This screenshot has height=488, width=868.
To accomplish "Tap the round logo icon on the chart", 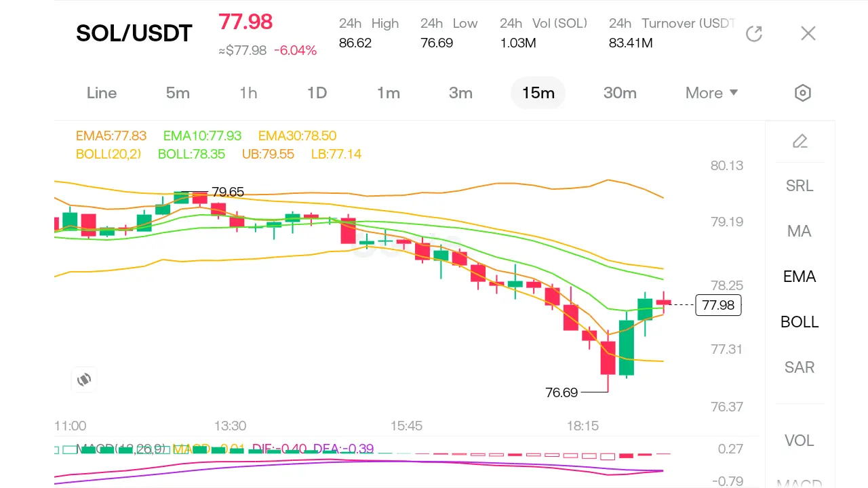I will pyautogui.click(x=84, y=380).
